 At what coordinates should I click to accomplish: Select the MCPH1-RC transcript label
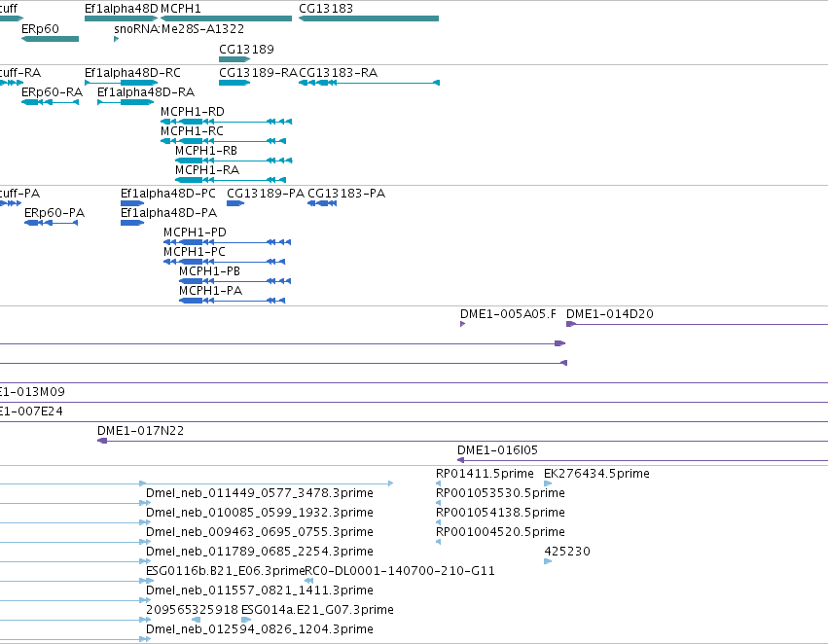[192, 131]
